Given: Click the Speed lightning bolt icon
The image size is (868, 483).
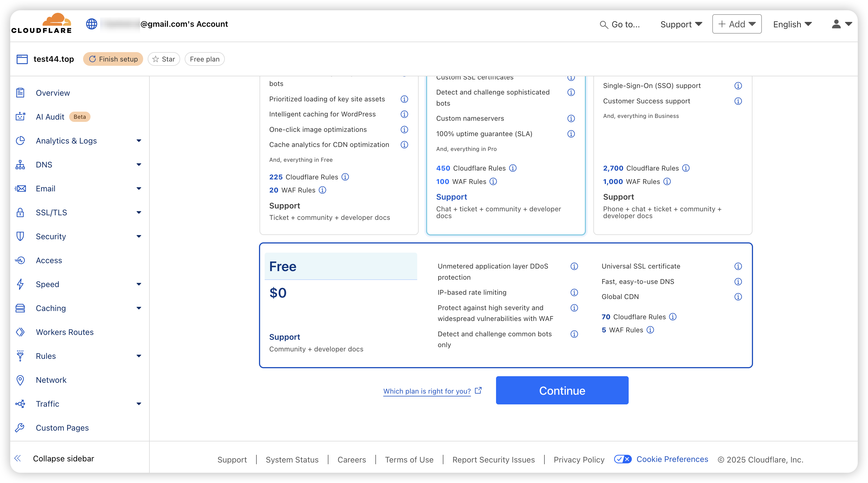Looking at the screenshot, I should 20,284.
